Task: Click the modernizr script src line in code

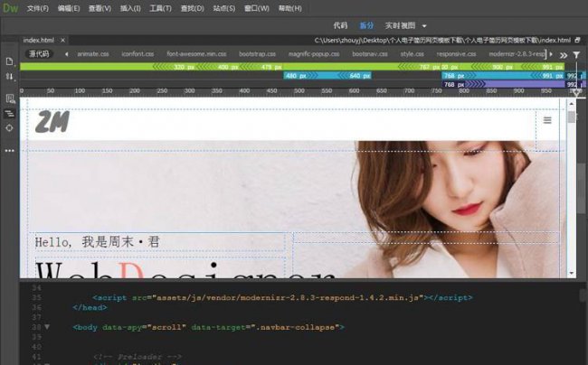Action: point(282,298)
